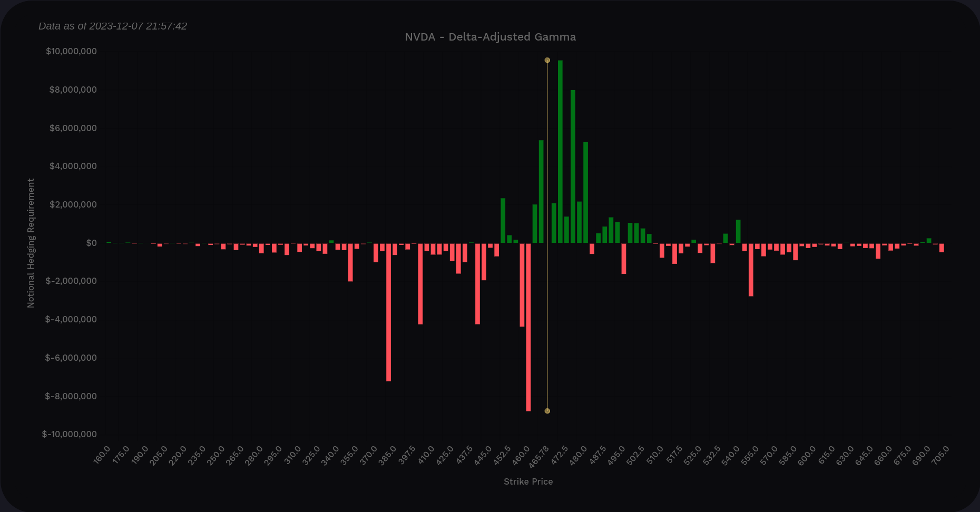Viewport: 980px width, 512px height.
Task: Click the 205.0 strike tick label
Action: pos(159,455)
